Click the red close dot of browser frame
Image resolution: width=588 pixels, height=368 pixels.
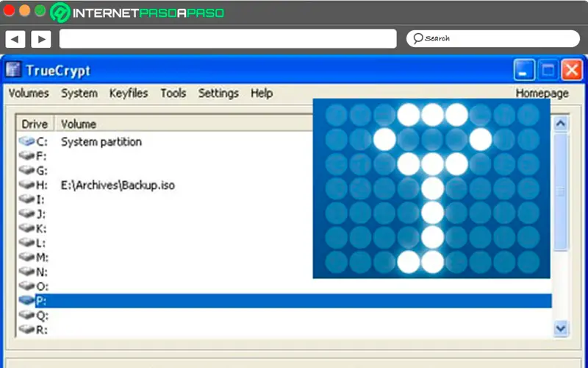point(9,10)
